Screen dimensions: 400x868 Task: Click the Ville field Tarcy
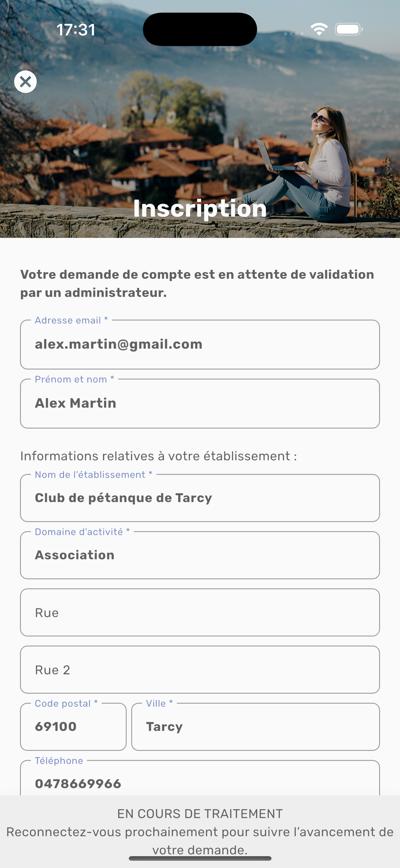tap(255, 727)
